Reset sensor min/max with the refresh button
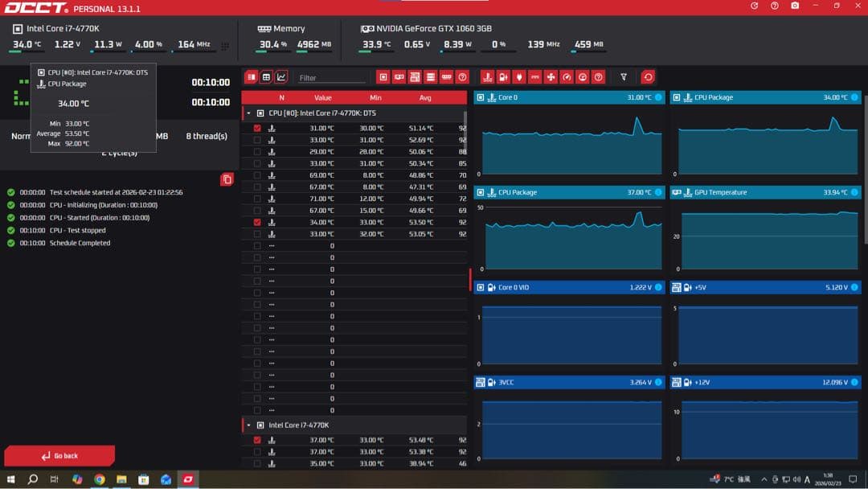This screenshot has height=489, width=868. click(x=649, y=77)
